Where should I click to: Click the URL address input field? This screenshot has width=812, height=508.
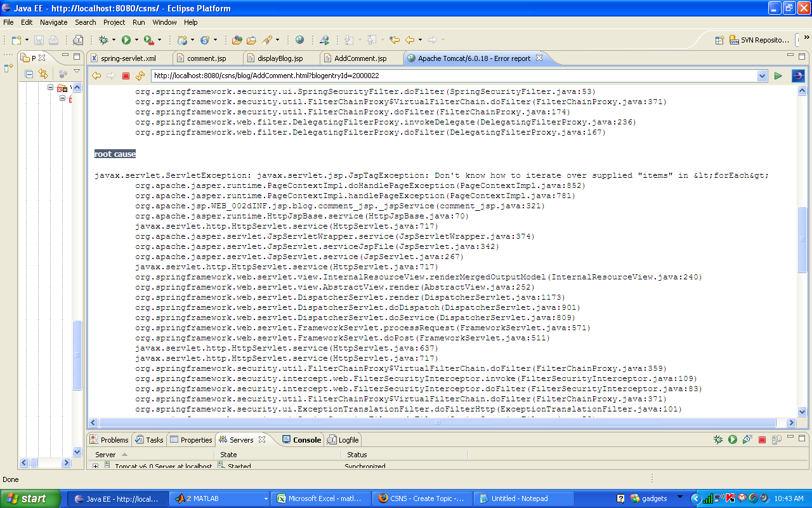pos(454,76)
